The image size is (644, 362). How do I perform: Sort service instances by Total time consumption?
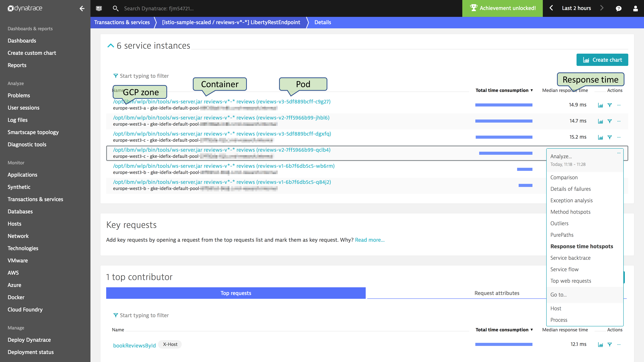pyautogui.click(x=504, y=90)
